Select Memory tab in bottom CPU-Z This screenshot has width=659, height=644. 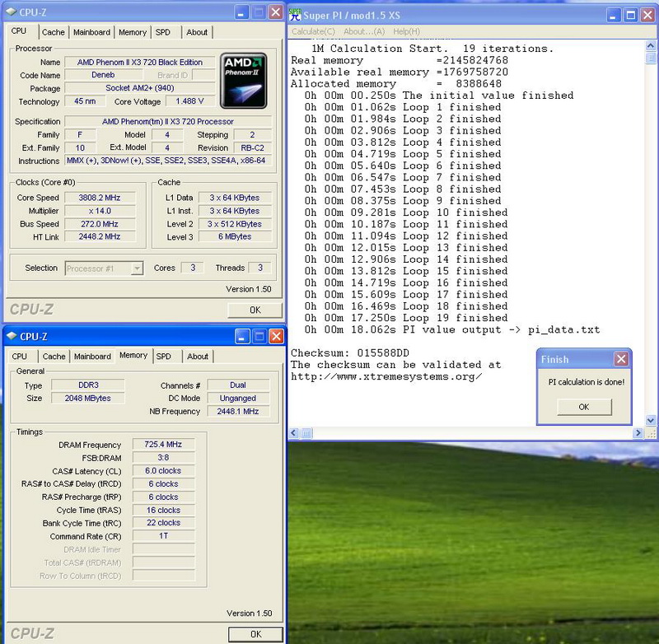pyautogui.click(x=133, y=356)
